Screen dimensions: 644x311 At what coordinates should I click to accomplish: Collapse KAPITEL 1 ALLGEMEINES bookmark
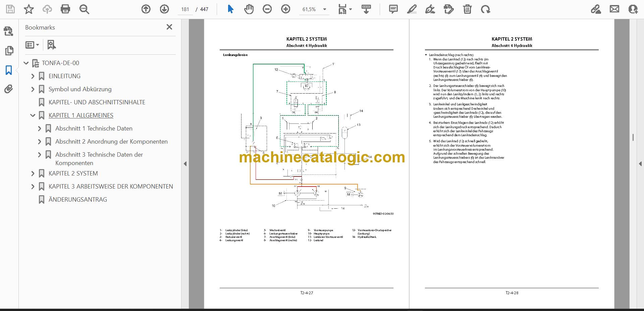coord(33,115)
